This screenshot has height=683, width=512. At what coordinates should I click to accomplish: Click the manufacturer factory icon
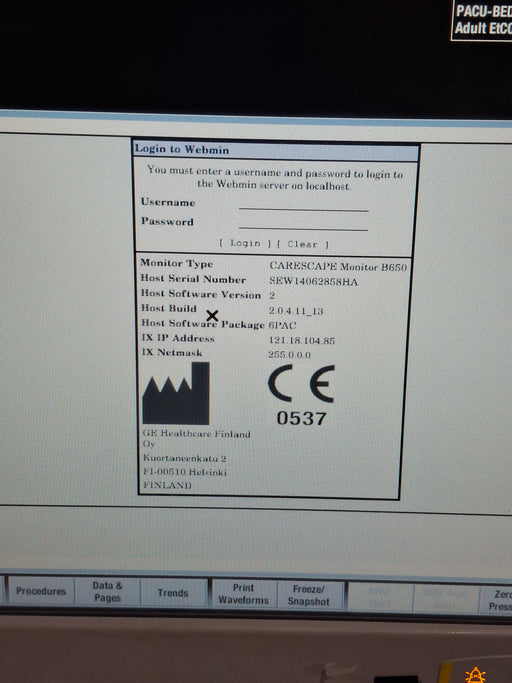point(176,393)
